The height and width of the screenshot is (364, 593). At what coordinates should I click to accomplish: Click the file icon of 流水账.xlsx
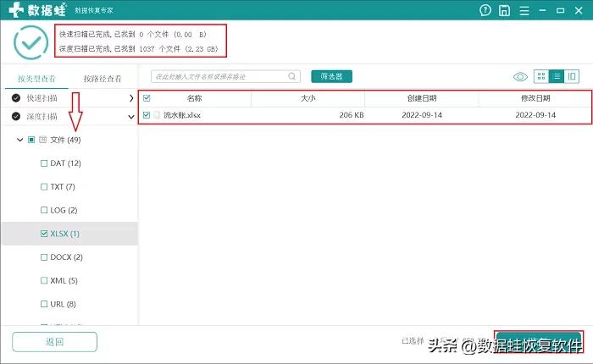click(x=157, y=115)
